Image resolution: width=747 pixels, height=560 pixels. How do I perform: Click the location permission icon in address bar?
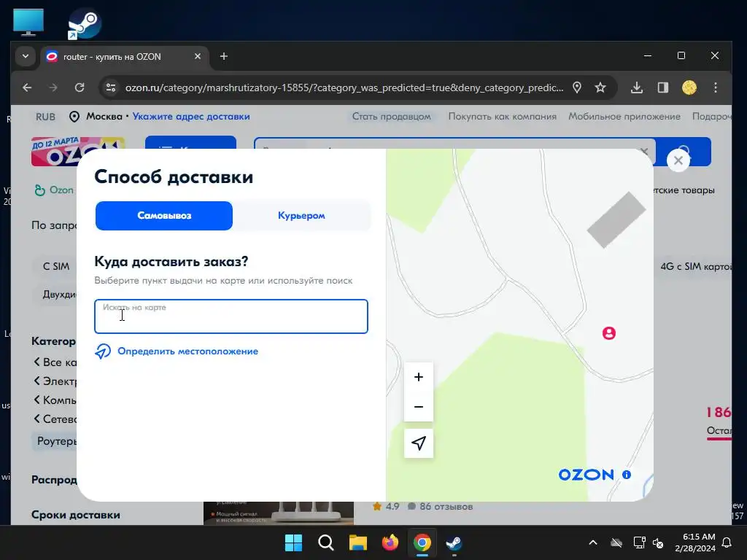577,87
